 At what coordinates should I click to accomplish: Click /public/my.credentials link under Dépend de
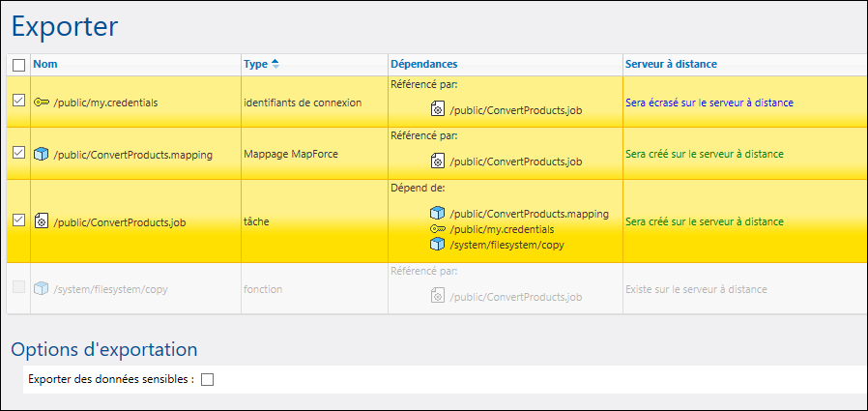pos(502,229)
